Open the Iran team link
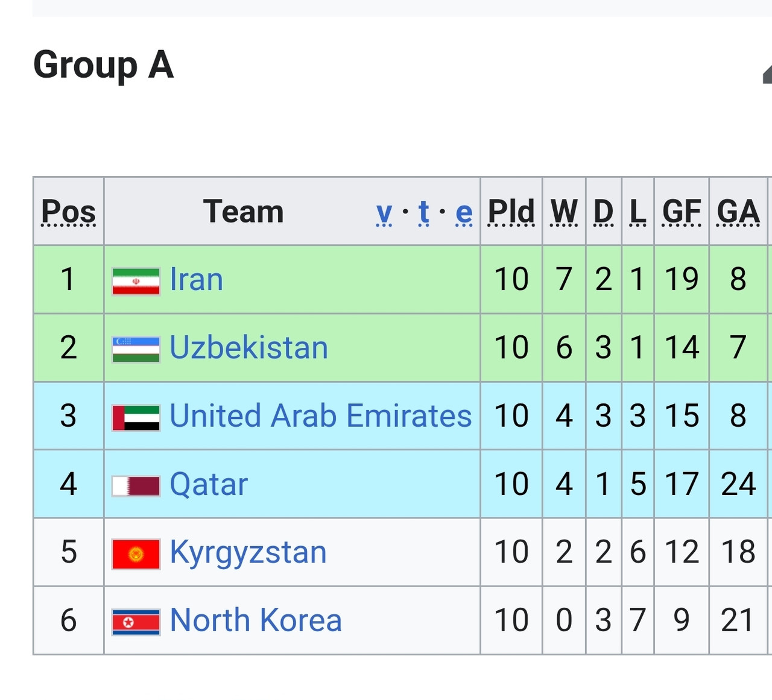The width and height of the screenshot is (772, 700). 197,280
